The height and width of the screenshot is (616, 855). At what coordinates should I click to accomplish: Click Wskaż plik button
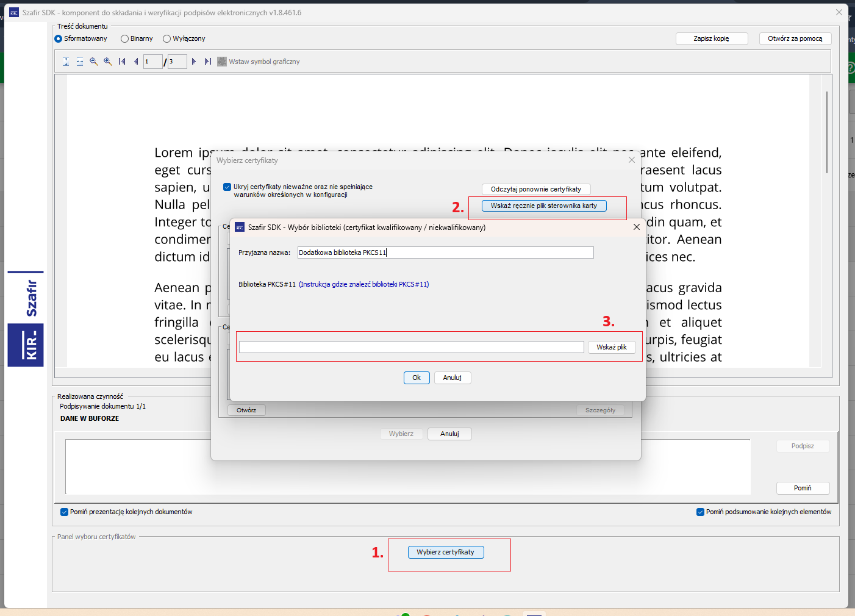pos(612,347)
